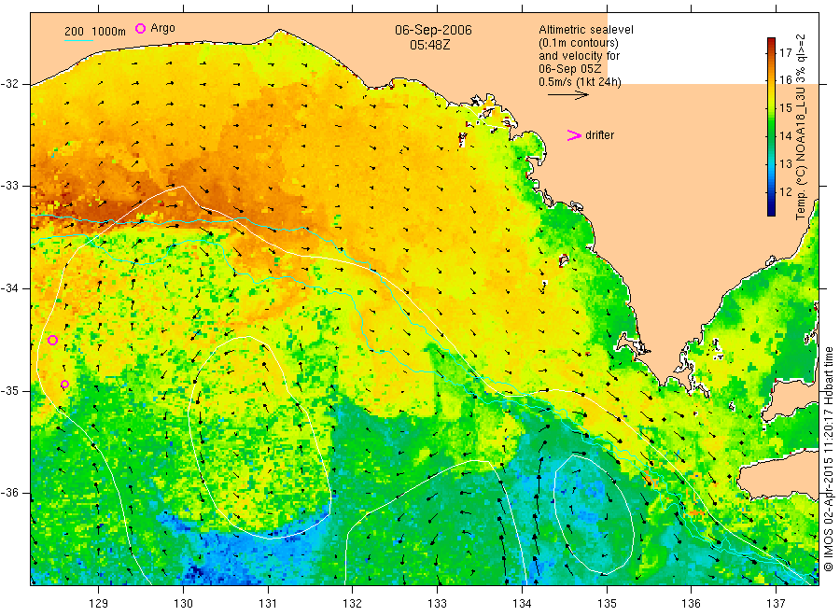Click the color bar value '15'
Viewport: 840px width, 616px height.
pos(785,107)
